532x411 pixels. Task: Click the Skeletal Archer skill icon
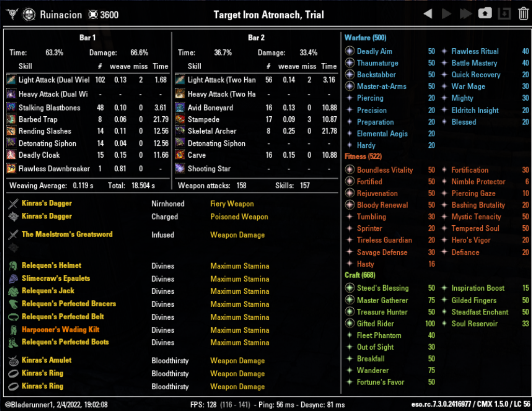click(x=180, y=131)
